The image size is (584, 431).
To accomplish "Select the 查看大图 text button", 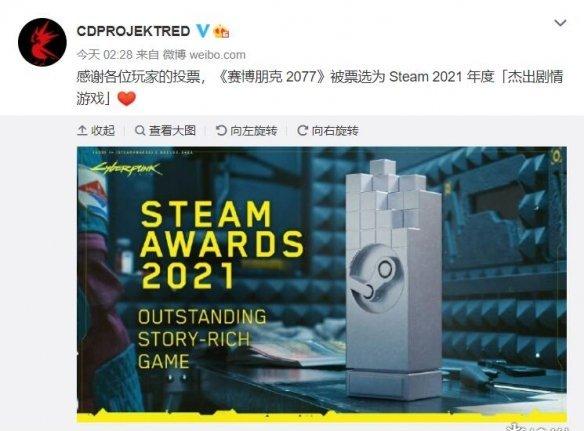I will point(172,131).
